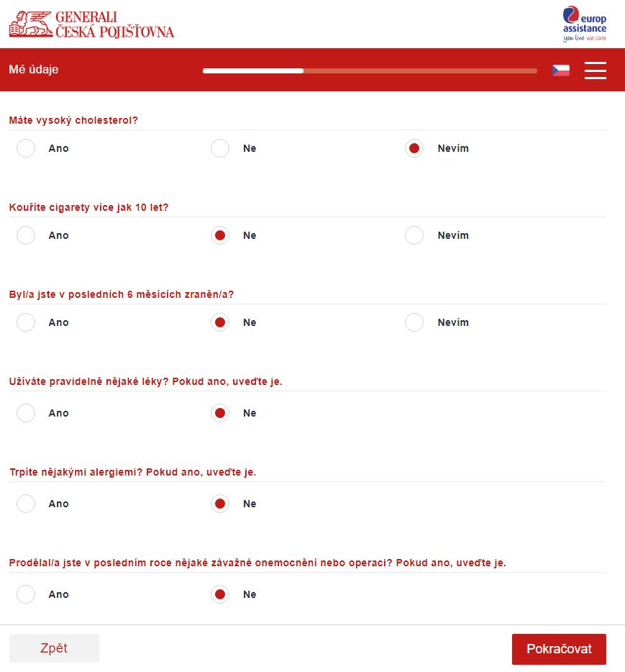Select Ano for allergies question
Image resolution: width=625 pixels, height=672 pixels.
coord(26,504)
